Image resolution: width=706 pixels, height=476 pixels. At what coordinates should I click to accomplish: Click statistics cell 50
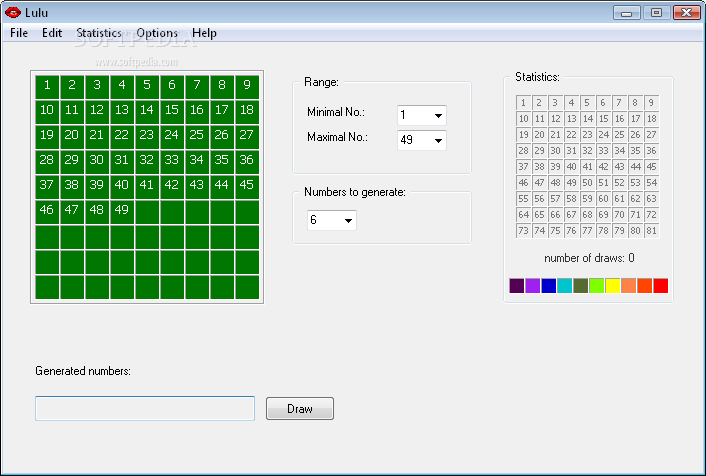click(587, 182)
